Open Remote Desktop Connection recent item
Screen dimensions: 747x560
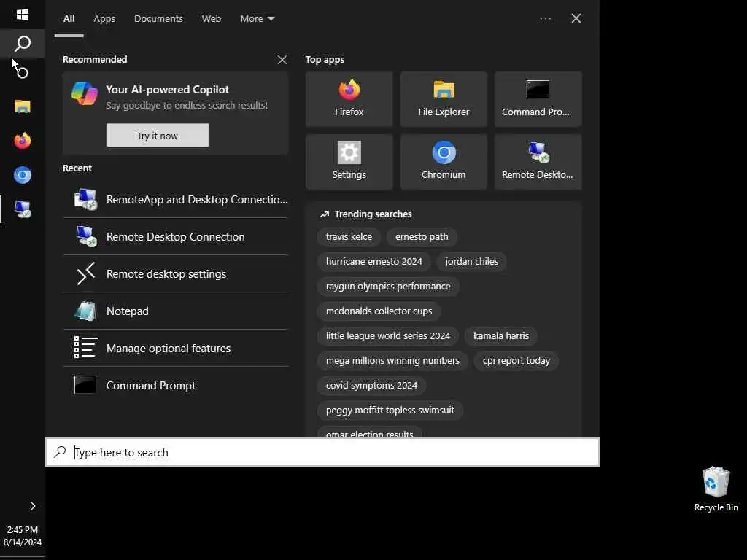pyautogui.click(x=176, y=237)
